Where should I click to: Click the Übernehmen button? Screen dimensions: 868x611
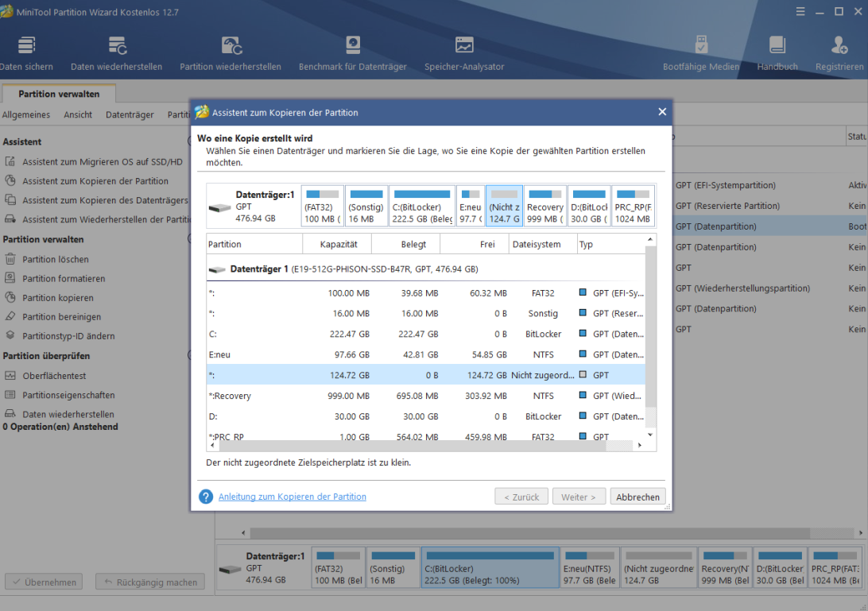click(x=44, y=582)
